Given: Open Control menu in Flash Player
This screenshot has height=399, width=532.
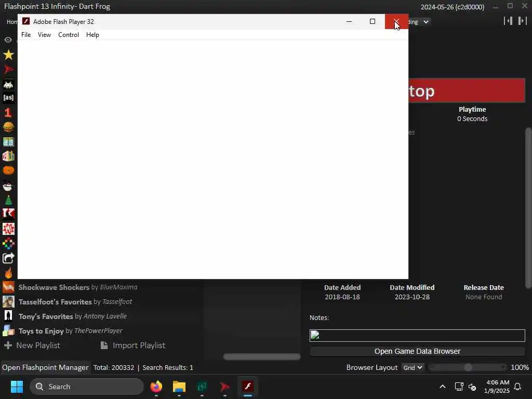Looking at the screenshot, I should [x=69, y=35].
